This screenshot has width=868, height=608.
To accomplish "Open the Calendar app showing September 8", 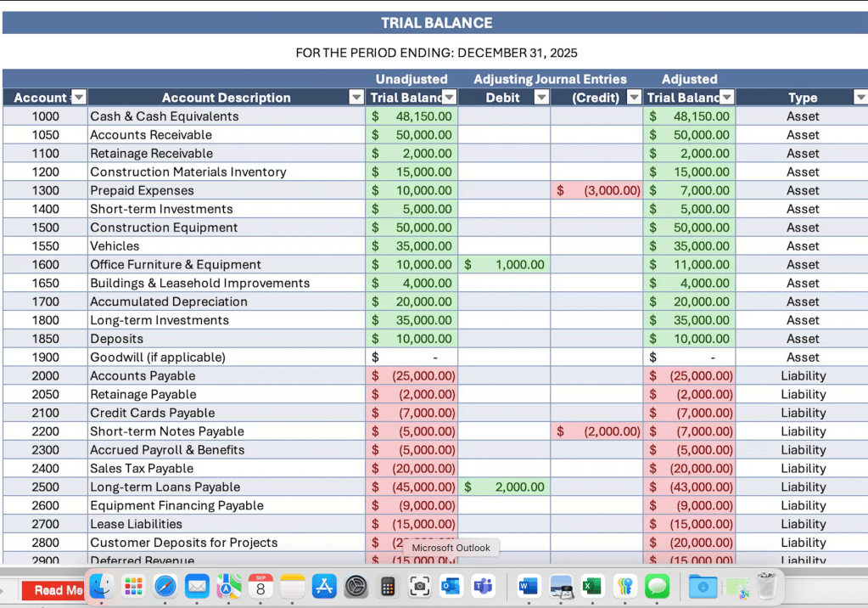I will pyautogui.click(x=260, y=586).
